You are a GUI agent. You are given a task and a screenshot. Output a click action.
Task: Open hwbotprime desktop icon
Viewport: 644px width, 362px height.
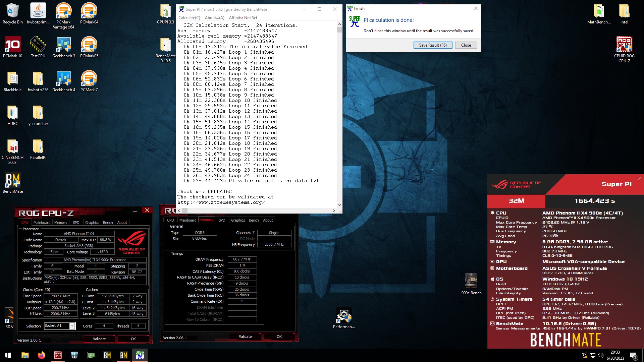point(38,13)
